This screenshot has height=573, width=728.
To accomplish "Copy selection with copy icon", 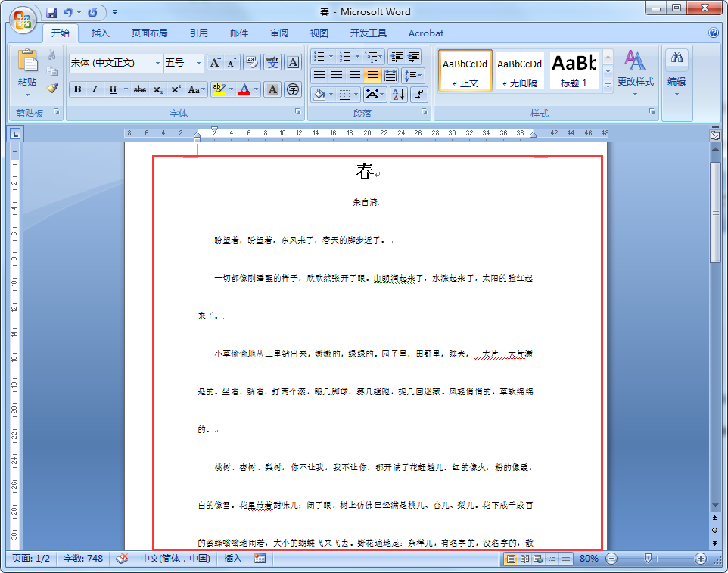I will [x=52, y=71].
